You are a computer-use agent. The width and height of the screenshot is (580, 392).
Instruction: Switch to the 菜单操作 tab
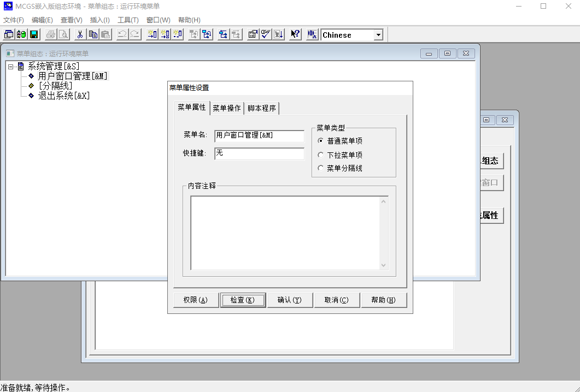click(227, 108)
